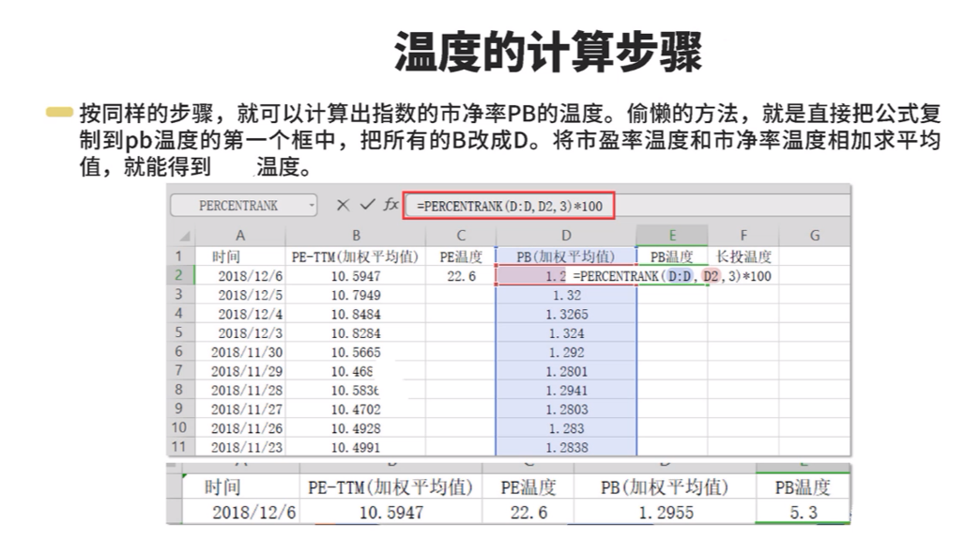This screenshot has height=541, width=980.
Task: Select row 11 header
Action: [x=181, y=446]
